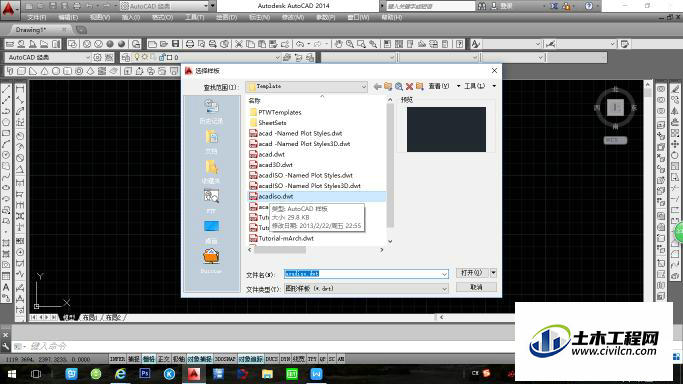Open the Windows Start button
The height and width of the screenshot is (384, 683).
pos(12,374)
